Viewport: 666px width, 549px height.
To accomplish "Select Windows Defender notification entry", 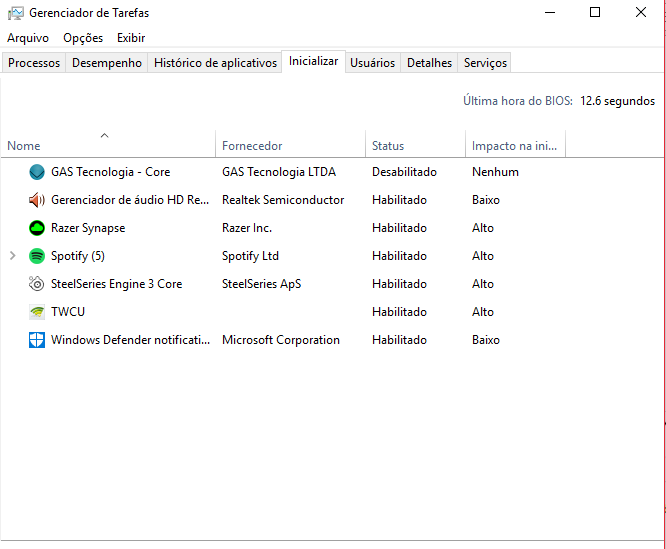I will [x=130, y=340].
